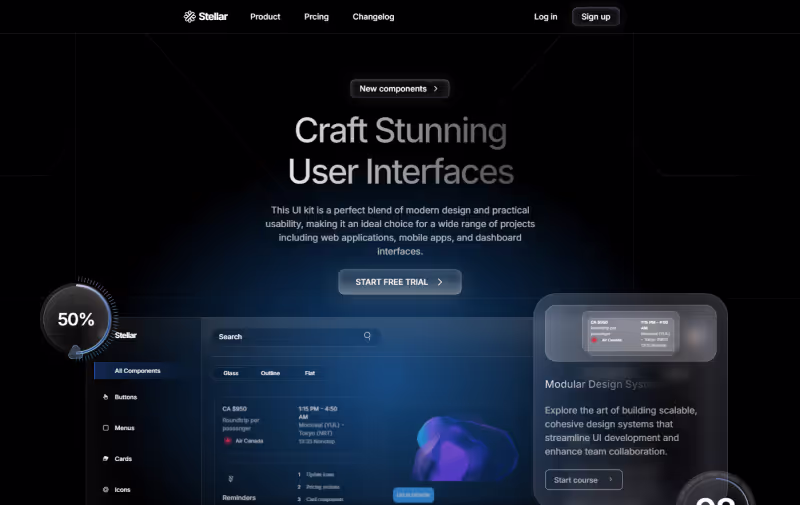Viewport: 800px width, 505px height.
Task: Click the Stellar logo icon in navbar
Action: [x=190, y=17]
